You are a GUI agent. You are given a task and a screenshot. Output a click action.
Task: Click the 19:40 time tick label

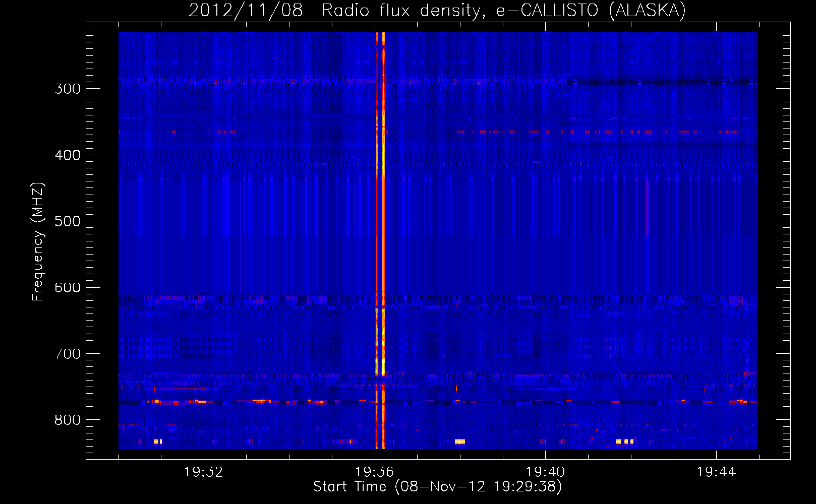pos(545,472)
